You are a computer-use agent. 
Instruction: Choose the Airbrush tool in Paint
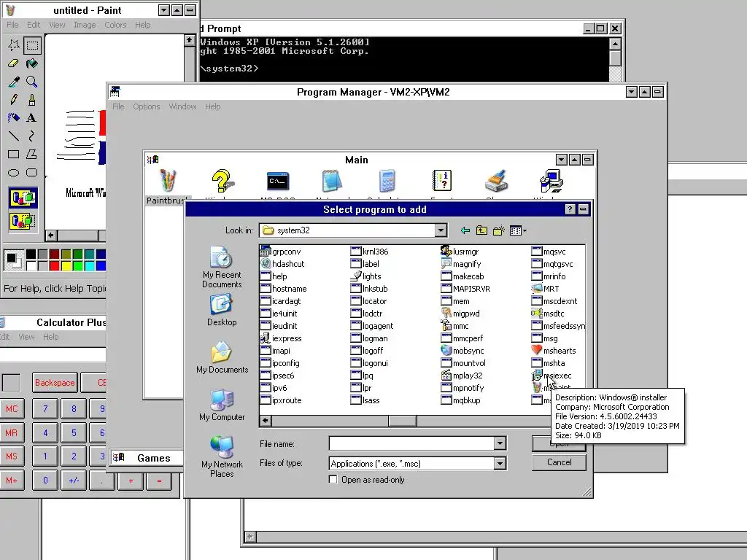14,117
